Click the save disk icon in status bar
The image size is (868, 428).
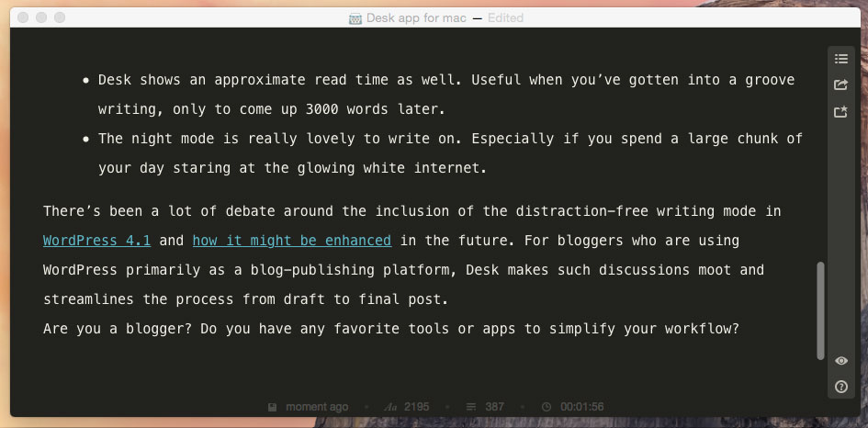pos(273,407)
